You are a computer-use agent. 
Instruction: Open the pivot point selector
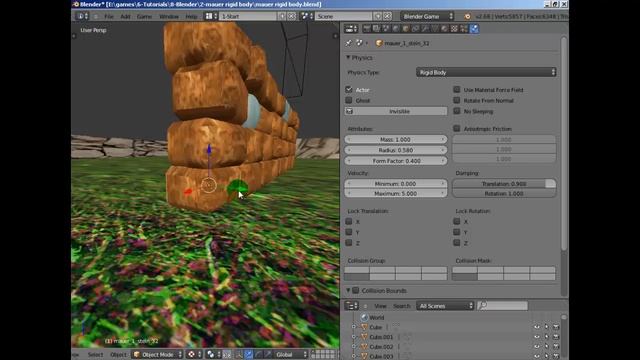[213, 354]
